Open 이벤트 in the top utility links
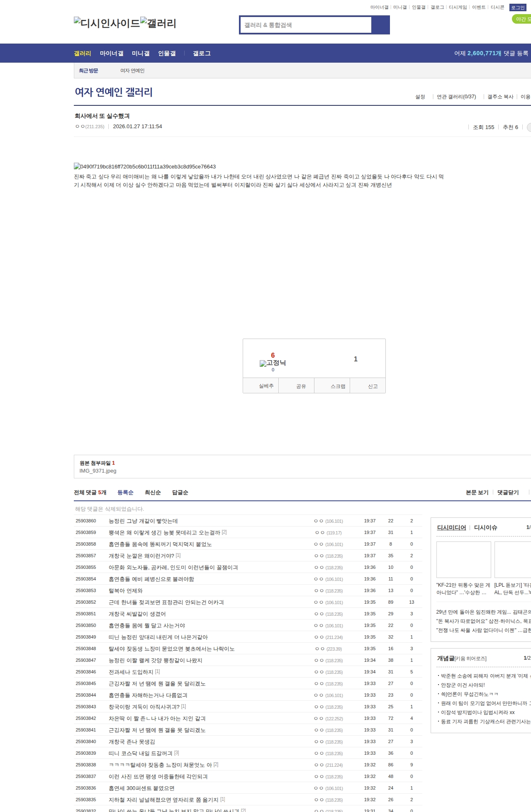Viewport: 531px width, 812px height. (479, 7)
